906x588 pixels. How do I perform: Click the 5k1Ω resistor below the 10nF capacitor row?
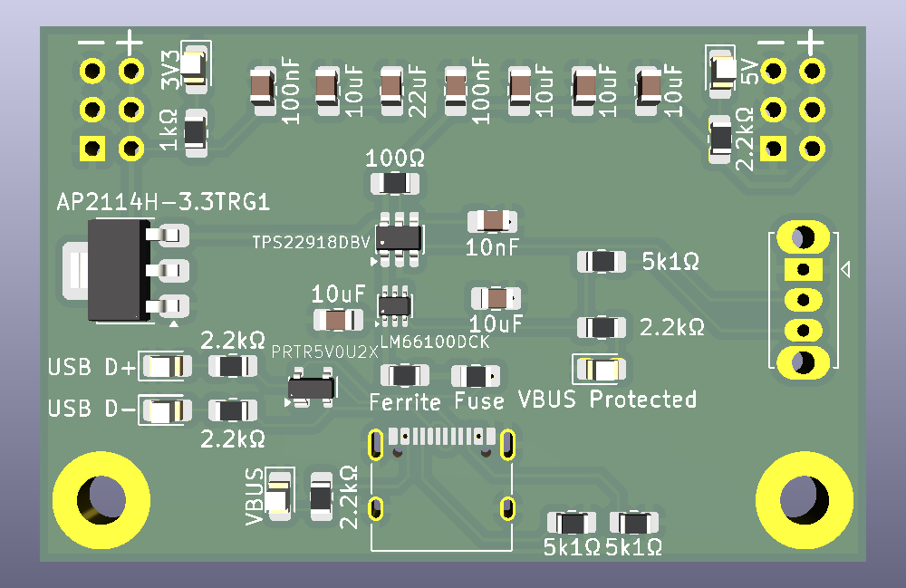(602, 262)
